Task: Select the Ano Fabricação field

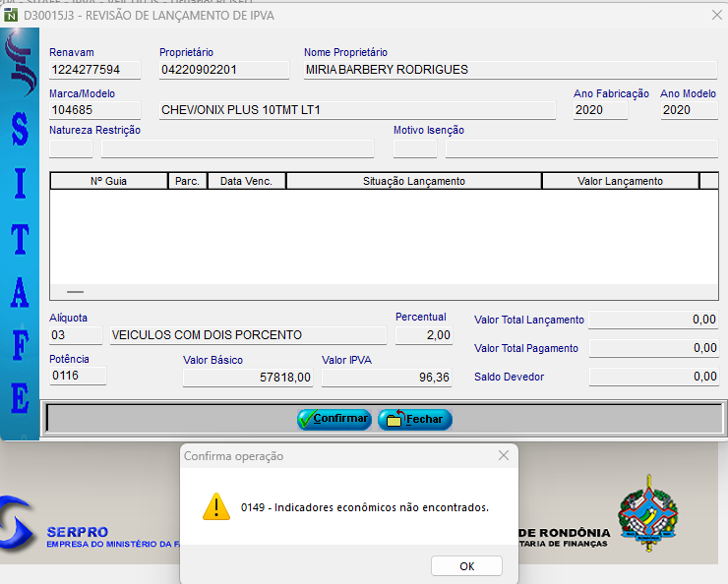Action: click(600, 110)
